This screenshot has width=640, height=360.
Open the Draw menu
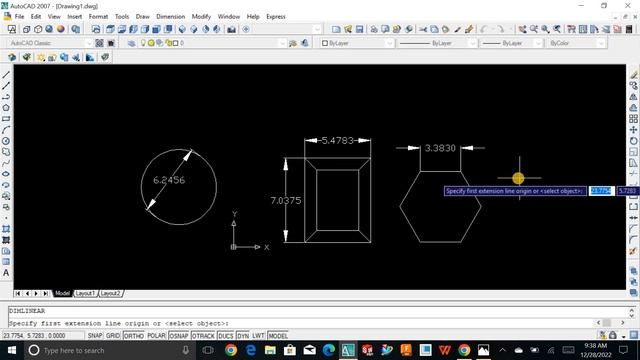(x=142, y=17)
